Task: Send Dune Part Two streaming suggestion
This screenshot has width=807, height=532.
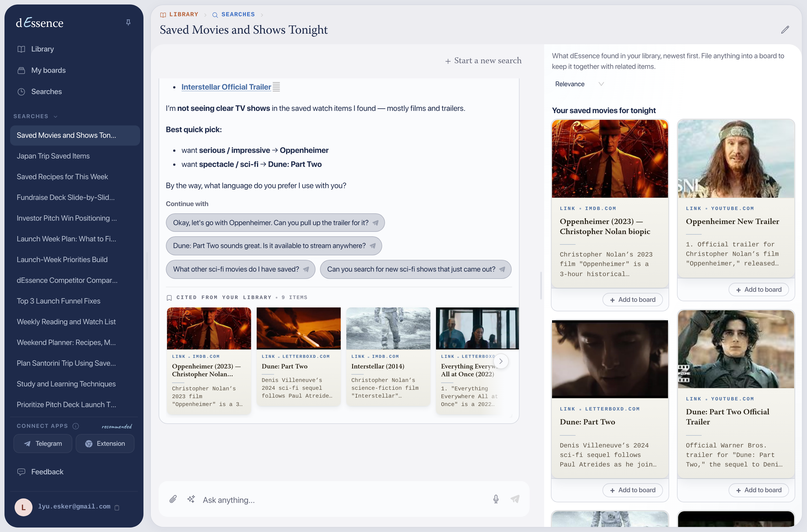Action: pos(274,246)
